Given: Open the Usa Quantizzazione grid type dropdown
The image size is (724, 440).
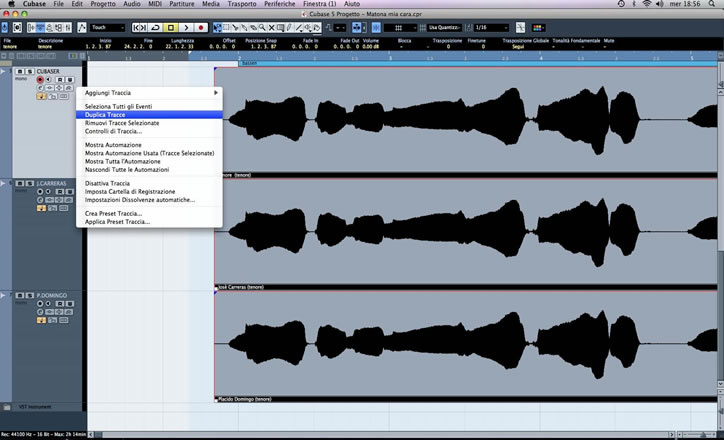Looking at the screenshot, I should [444, 28].
